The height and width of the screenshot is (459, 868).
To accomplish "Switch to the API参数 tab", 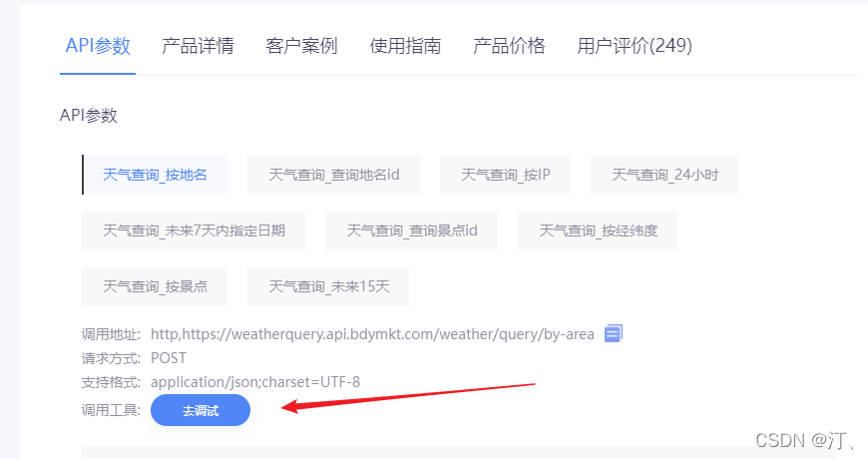I will pyautogui.click(x=98, y=46).
